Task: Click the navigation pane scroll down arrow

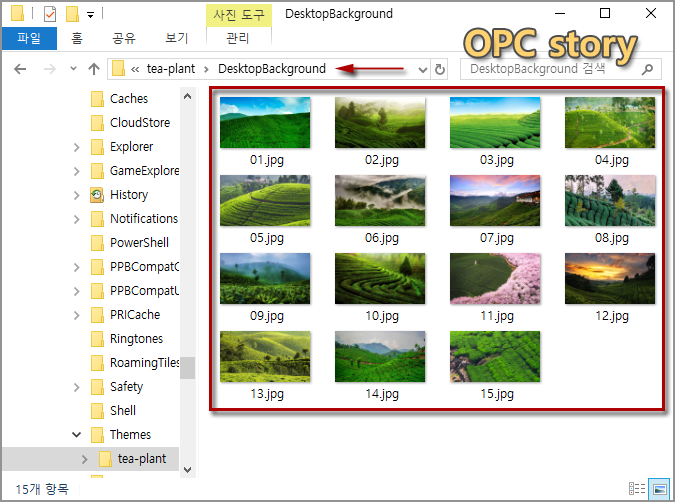Action: (x=187, y=470)
